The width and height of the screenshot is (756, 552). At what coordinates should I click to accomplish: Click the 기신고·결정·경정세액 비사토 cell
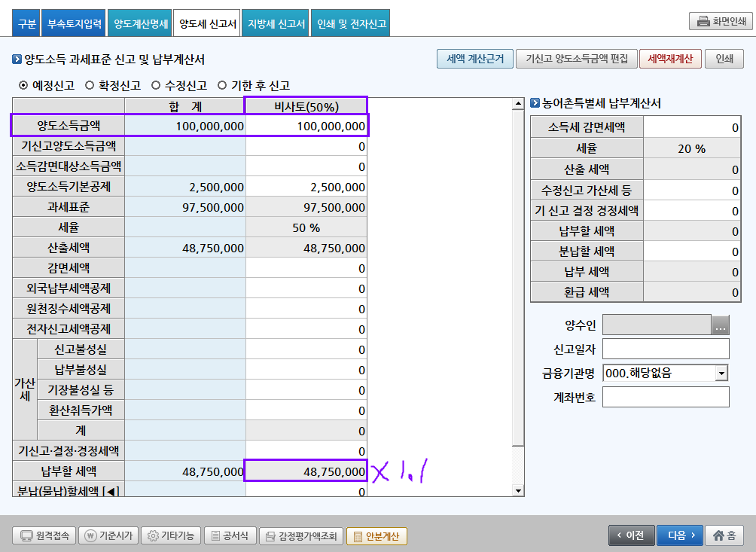click(x=306, y=450)
